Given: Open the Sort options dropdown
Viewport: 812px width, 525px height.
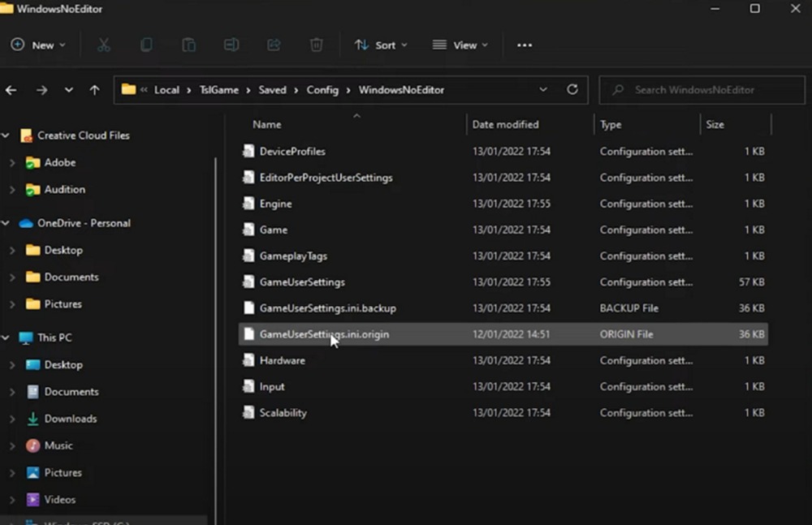Looking at the screenshot, I should click(x=381, y=45).
